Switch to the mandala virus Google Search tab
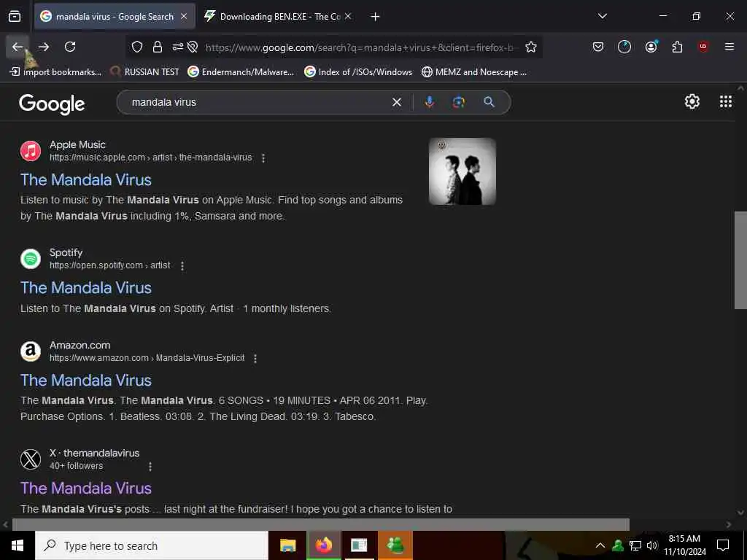747x560 pixels. coord(115,17)
